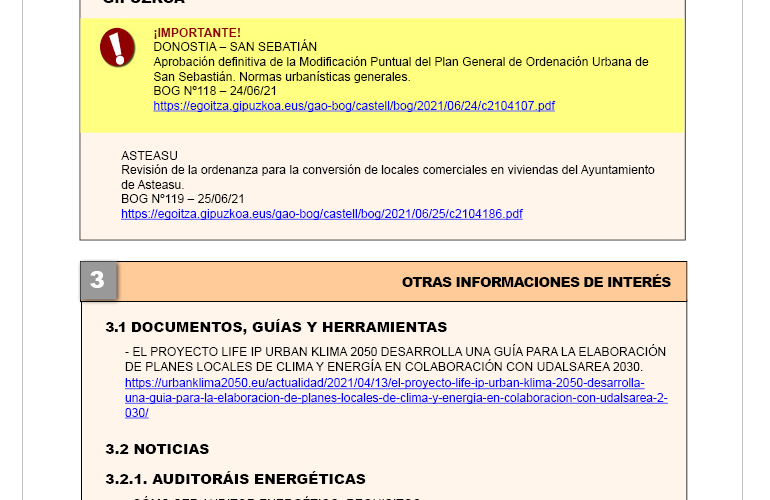The image size is (770, 500).
Task: Select the 'BOG Nº119 – 25/06/21' text
Action: 182,199
